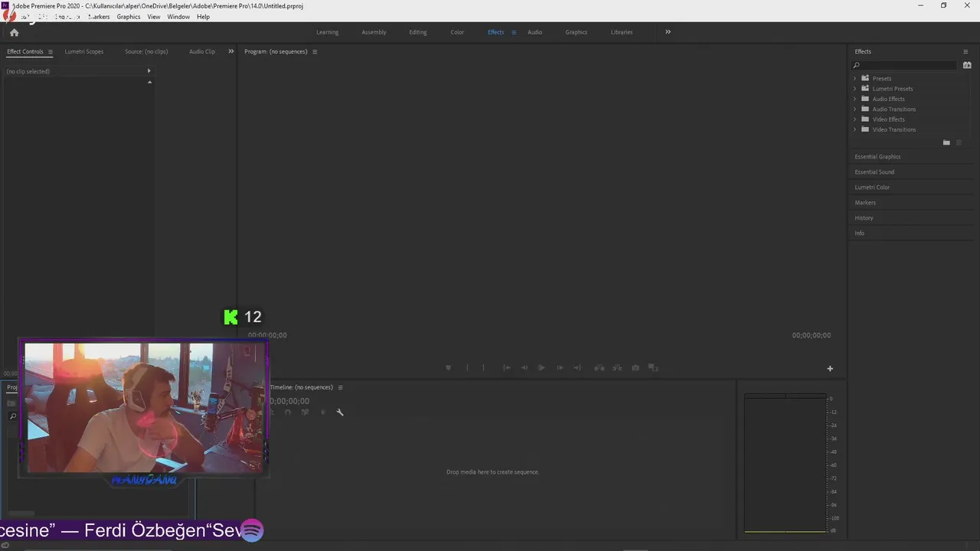Select the Lumetri Scopes tab
The image size is (980, 551).
pyautogui.click(x=84, y=52)
